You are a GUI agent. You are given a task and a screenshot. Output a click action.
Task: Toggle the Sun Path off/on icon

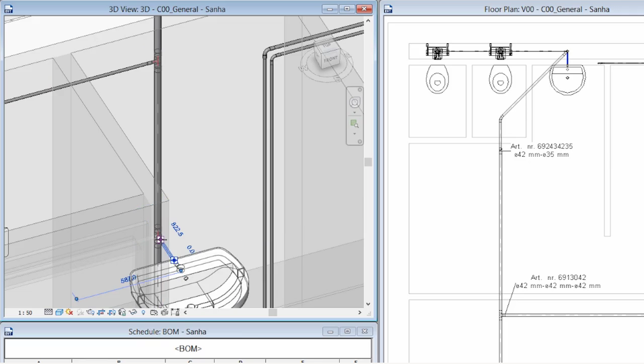(69, 312)
